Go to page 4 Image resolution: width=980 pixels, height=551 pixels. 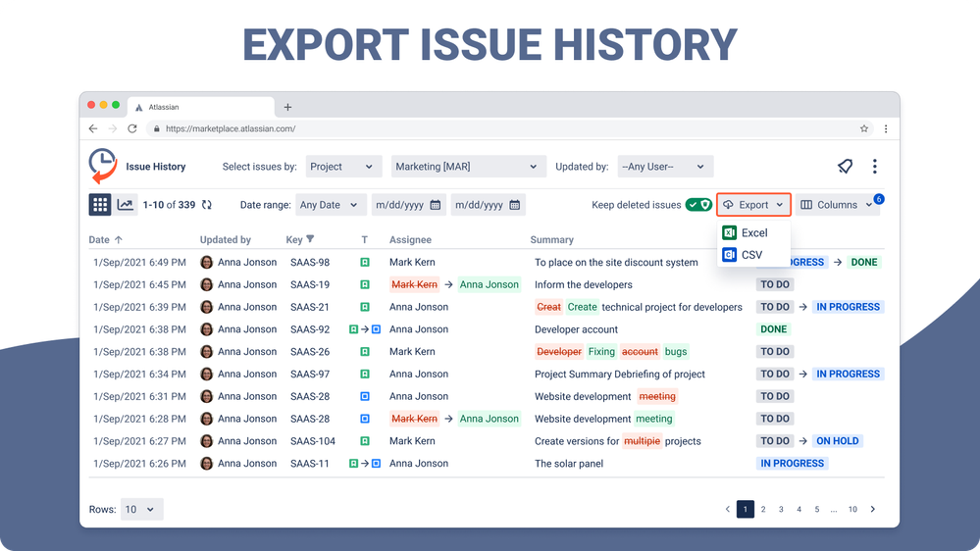(799, 509)
